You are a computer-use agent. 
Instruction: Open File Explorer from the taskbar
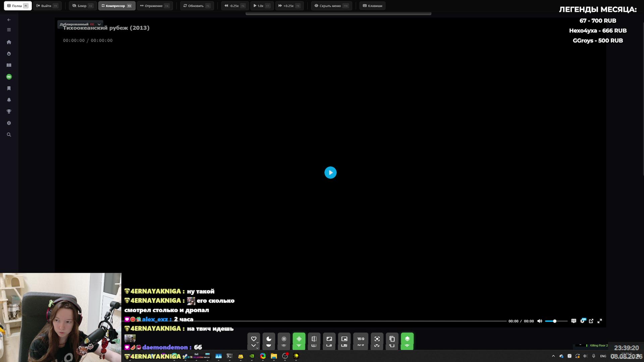274,356
